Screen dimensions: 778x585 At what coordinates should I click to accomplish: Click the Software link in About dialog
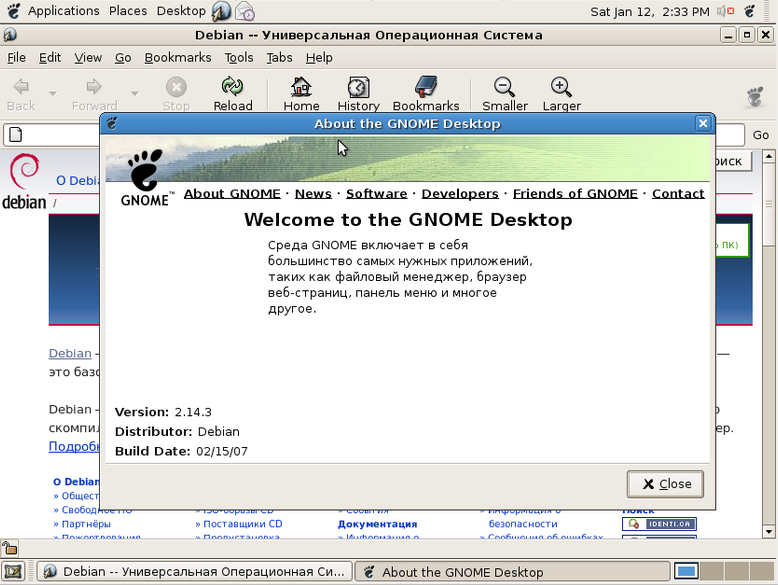click(377, 194)
